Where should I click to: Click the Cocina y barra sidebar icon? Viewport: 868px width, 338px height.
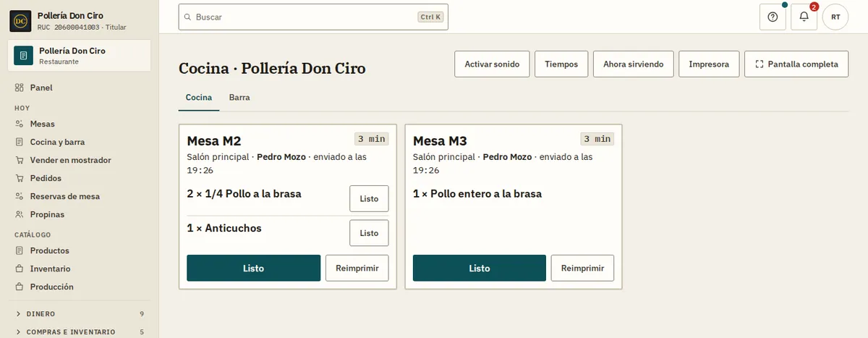pyautogui.click(x=20, y=142)
